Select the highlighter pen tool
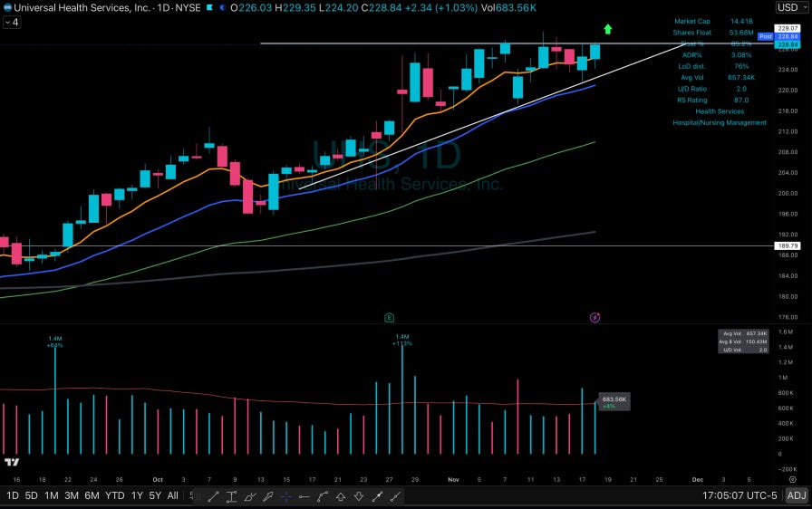This screenshot has width=812, height=509. tap(267, 497)
